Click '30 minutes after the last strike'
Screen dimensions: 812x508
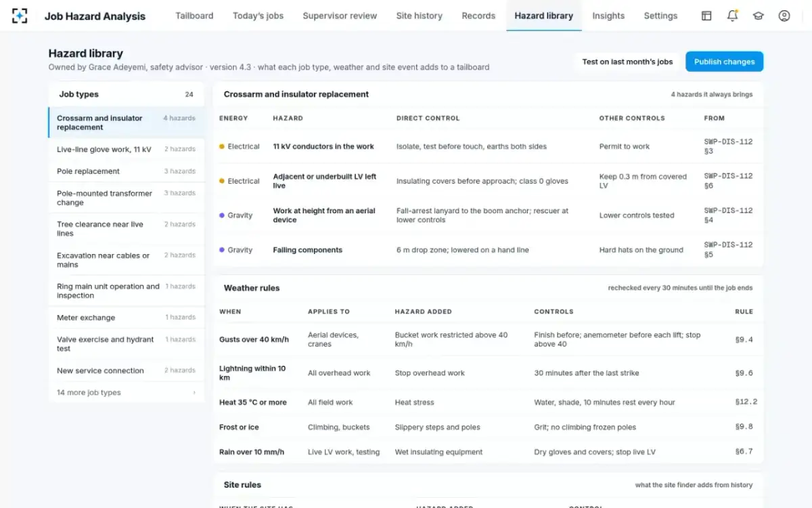[587, 373]
